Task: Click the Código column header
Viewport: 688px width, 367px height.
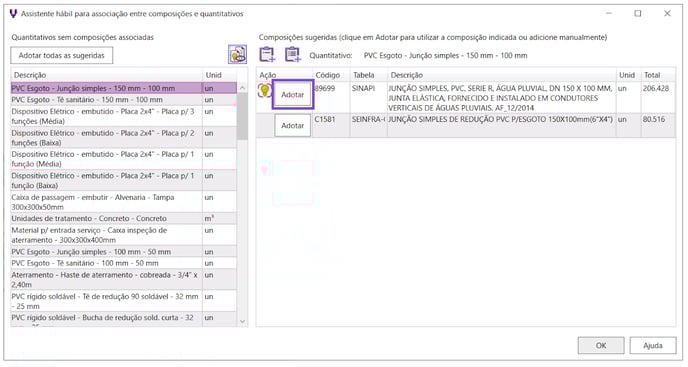Action: (x=331, y=75)
